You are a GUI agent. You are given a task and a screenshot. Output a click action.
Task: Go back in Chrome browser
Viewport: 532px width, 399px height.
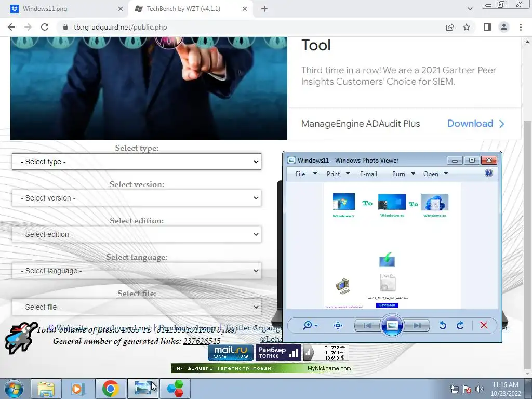[x=11, y=27]
